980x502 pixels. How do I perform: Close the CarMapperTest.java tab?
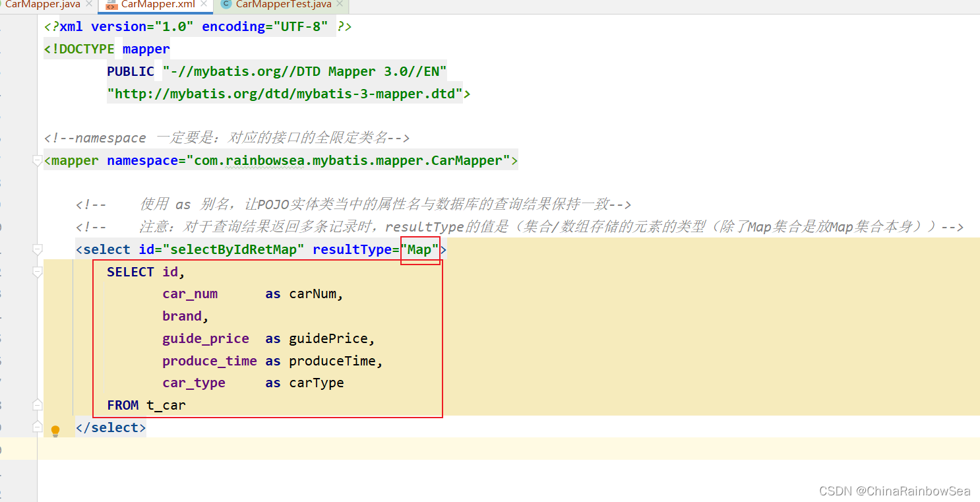tap(340, 5)
